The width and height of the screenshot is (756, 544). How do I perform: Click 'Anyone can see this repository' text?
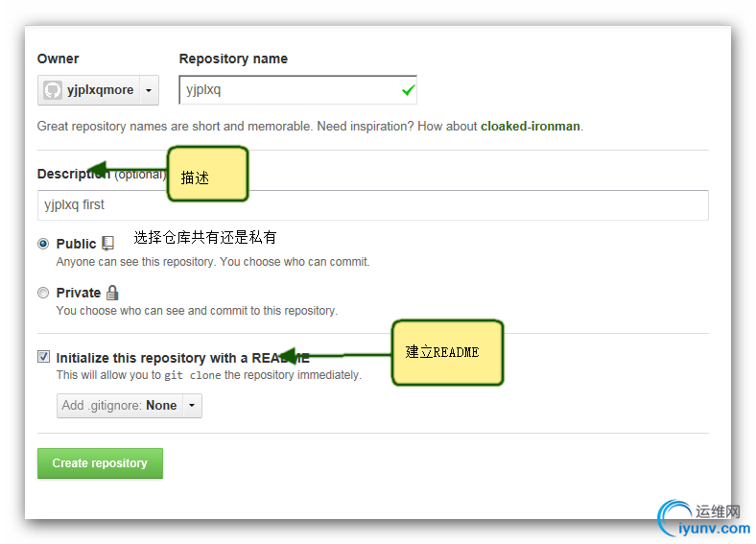click(x=213, y=262)
